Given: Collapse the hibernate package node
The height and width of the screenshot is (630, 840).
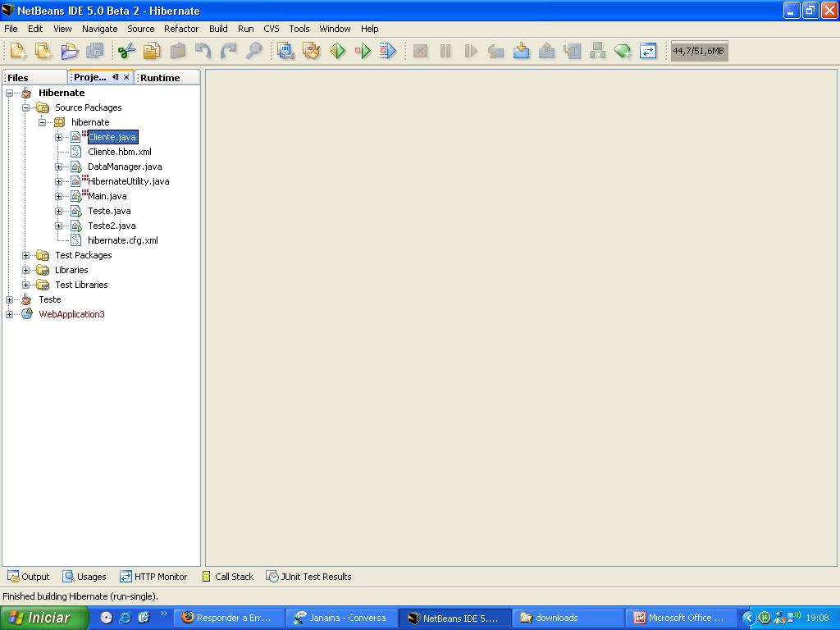Looking at the screenshot, I should click(43, 122).
